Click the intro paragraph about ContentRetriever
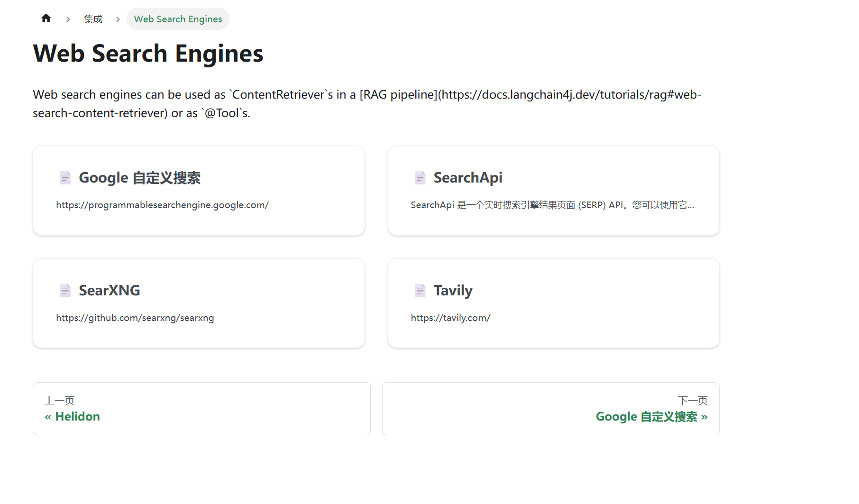This screenshot has height=504, width=859. coord(367,104)
